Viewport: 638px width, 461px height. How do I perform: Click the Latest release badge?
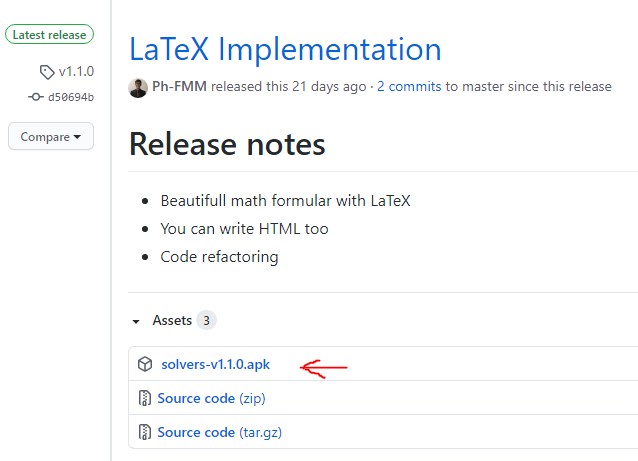[x=49, y=35]
